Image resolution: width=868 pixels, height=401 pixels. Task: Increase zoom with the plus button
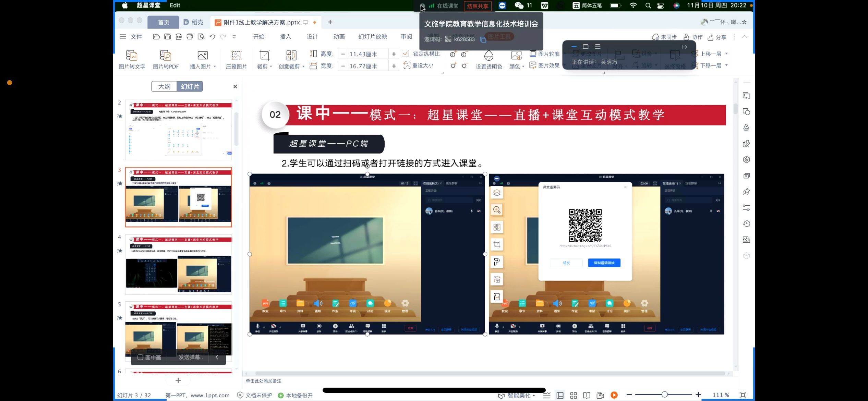click(x=698, y=395)
